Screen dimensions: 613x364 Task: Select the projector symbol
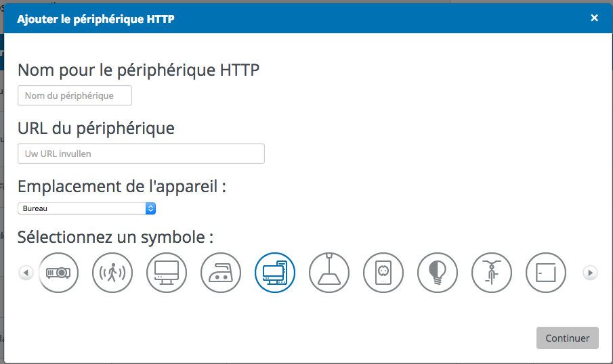click(x=58, y=273)
